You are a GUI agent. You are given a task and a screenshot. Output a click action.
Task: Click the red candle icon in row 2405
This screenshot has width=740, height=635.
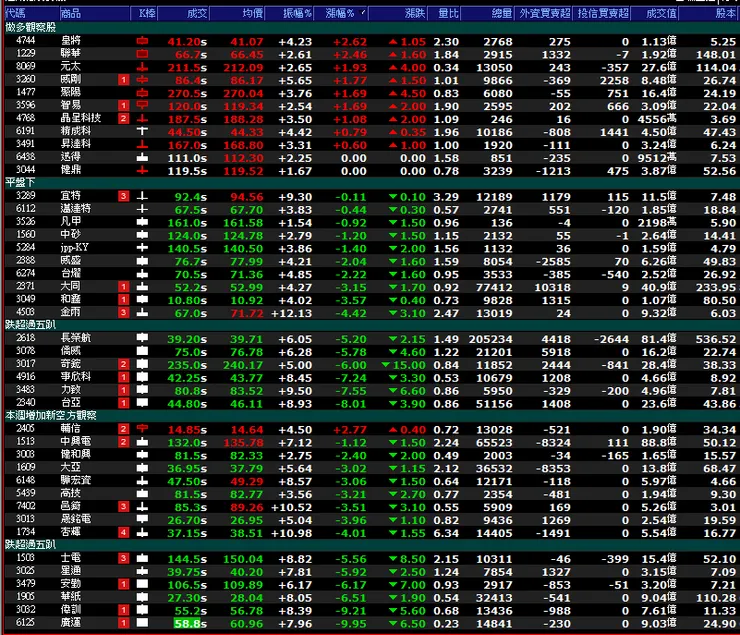(x=142, y=429)
